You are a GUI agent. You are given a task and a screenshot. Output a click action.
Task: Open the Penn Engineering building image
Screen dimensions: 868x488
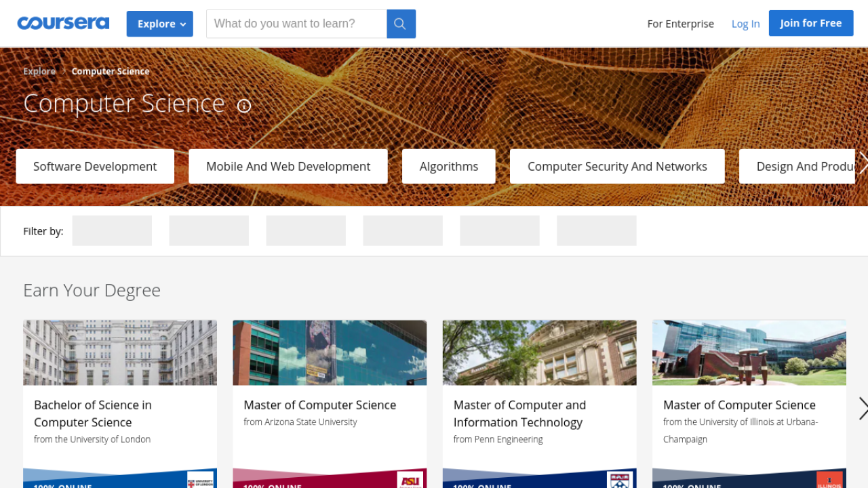click(x=540, y=352)
